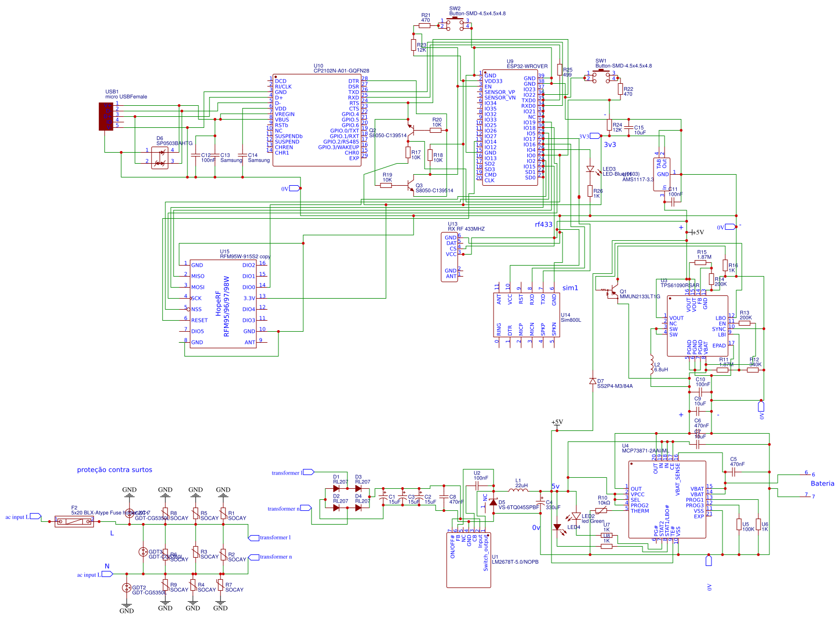Click the SW2 push button symbol
Image resolution: width=840 pixels, height=620 pixels.
tap(455, 23)
